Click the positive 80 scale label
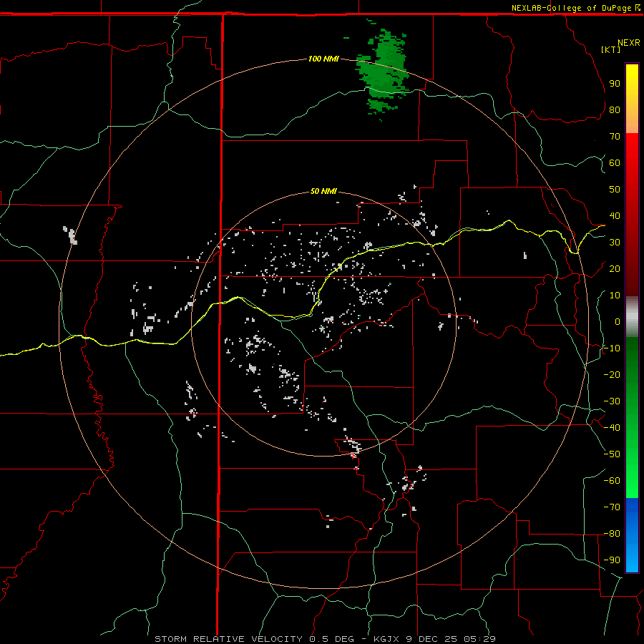Screen dimensions: 644x644 pyautogui.click(x=615, y=109)
